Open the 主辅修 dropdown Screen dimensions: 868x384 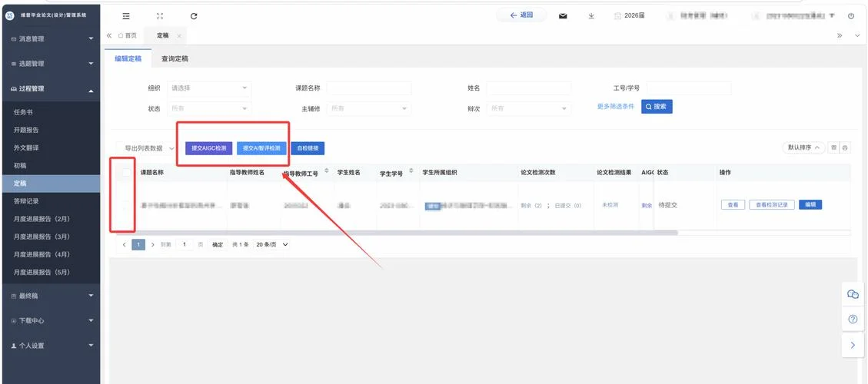[369, 108]
